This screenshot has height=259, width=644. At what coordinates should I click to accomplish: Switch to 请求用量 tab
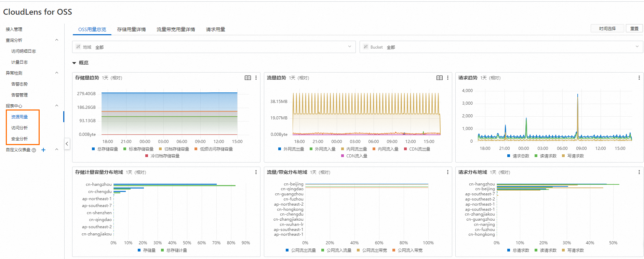click(x=216, y=29)
